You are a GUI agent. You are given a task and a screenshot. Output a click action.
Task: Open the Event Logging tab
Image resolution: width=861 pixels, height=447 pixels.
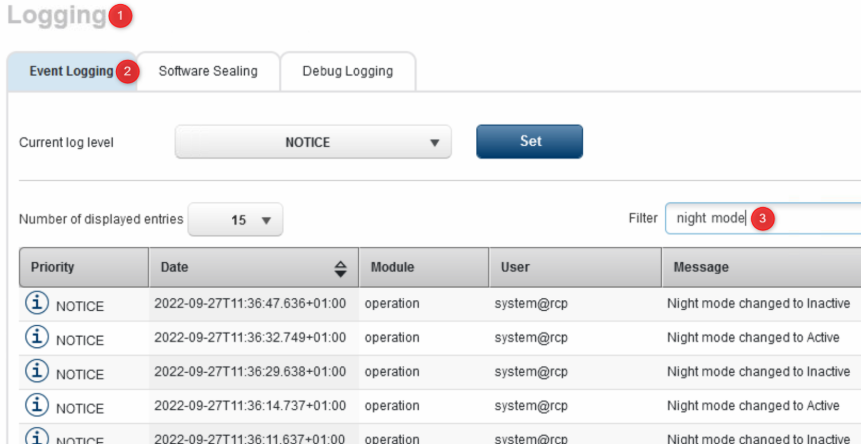[x=71, y=71]
